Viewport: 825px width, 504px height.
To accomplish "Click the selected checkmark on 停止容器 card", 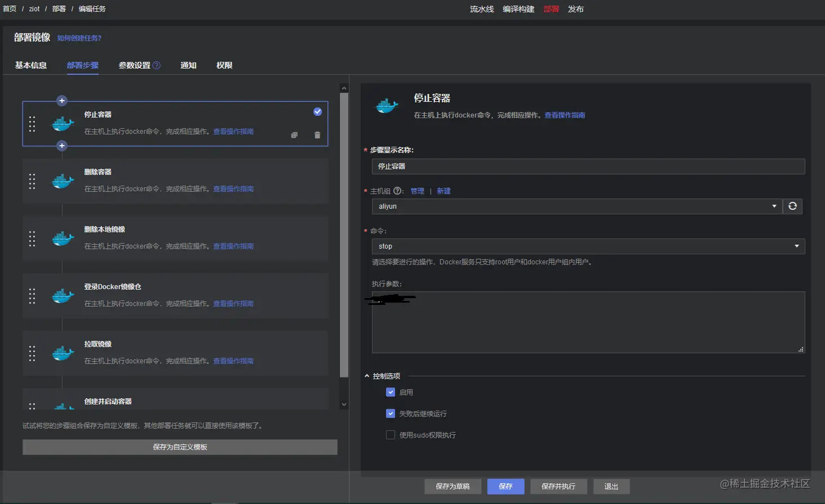I will coord(317,111).
